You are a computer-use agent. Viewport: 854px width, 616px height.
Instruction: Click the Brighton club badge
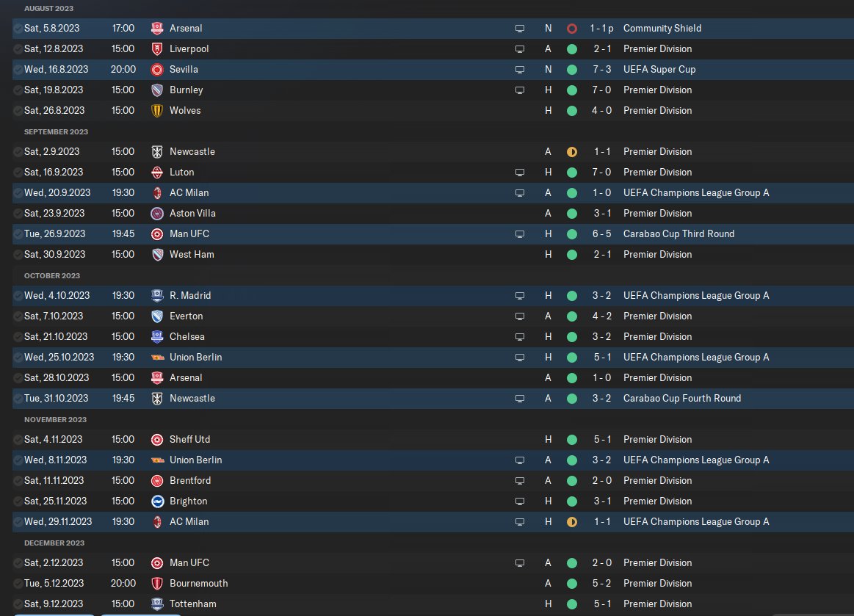pyautogui.click(x=156, y=501)
